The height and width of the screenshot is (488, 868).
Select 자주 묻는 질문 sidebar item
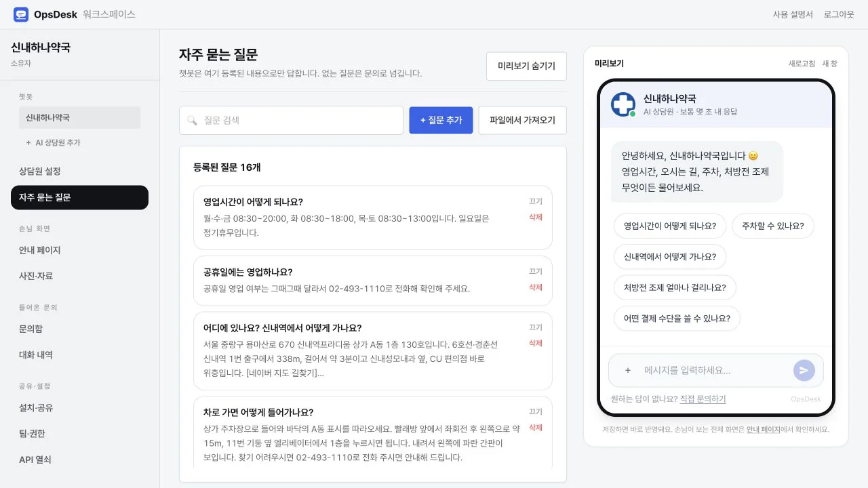click(79, 197)
